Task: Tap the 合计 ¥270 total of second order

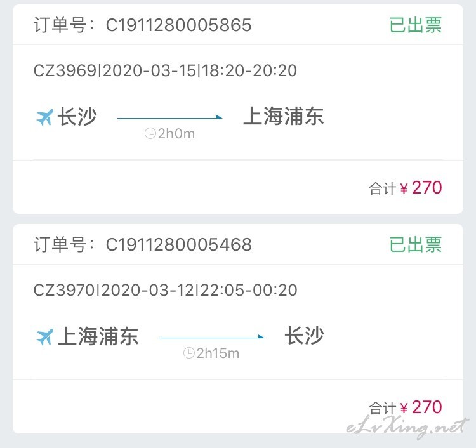Action: pyautogui.click(x=406, y=407)
